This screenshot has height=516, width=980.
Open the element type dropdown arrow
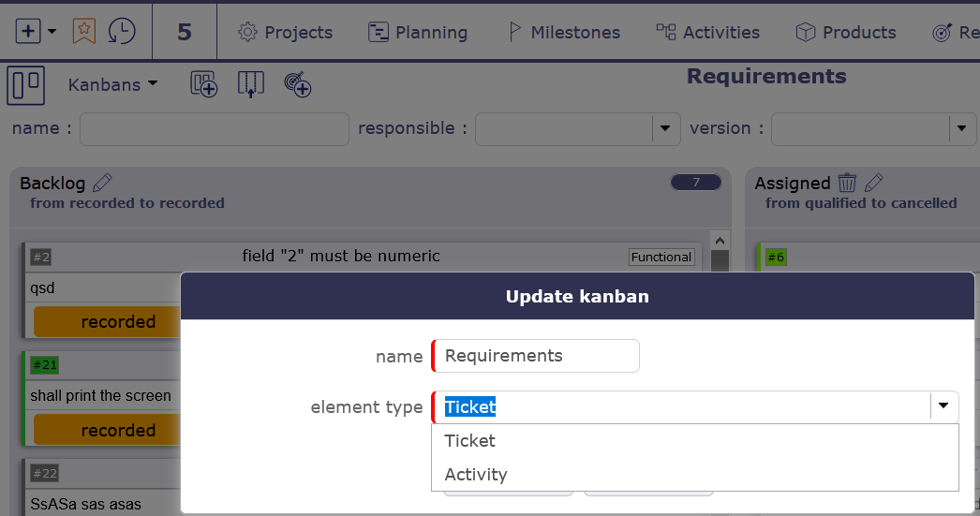click(943, 406)
